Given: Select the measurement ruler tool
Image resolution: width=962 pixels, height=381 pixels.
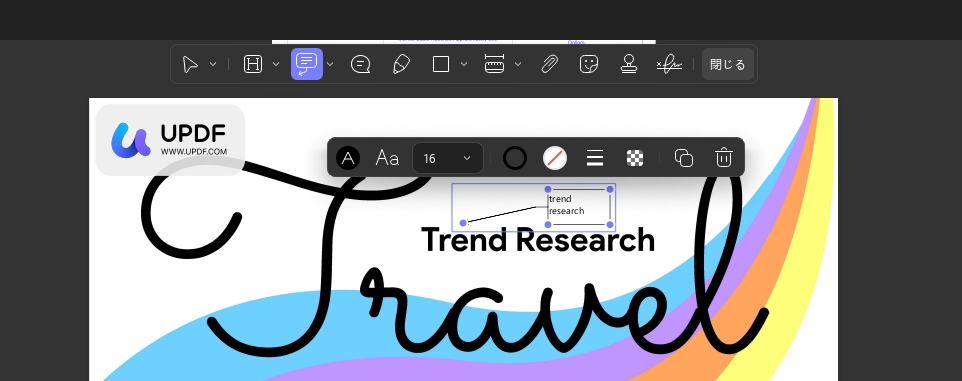Looking at the screenshot, I should [x=494, y=64].
